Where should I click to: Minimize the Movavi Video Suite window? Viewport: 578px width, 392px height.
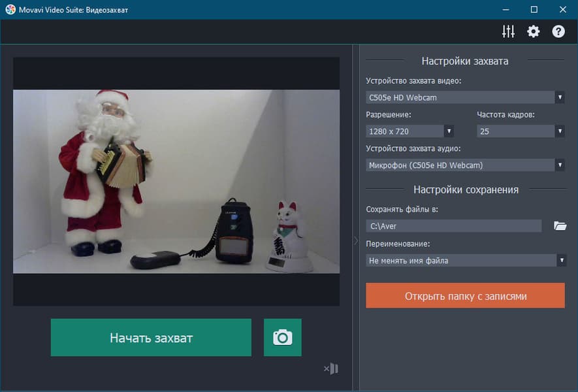click(x=506, y=10)
